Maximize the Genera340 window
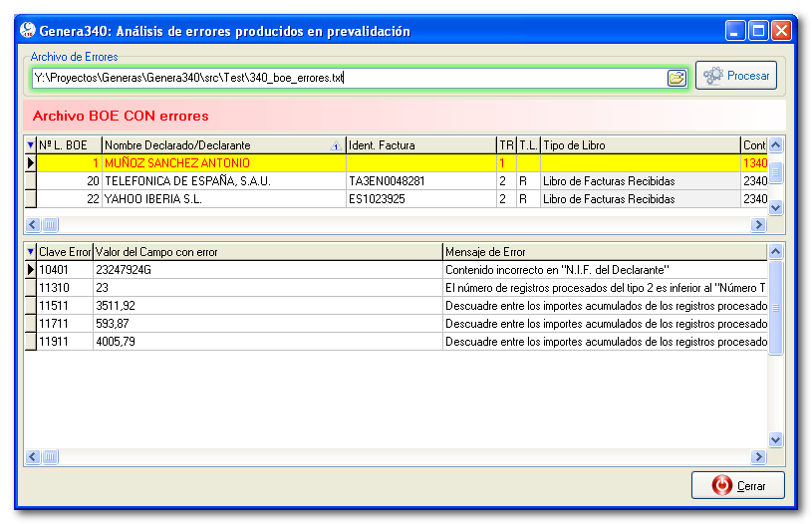This screenshot has height=524, width=812. [758, 31]
